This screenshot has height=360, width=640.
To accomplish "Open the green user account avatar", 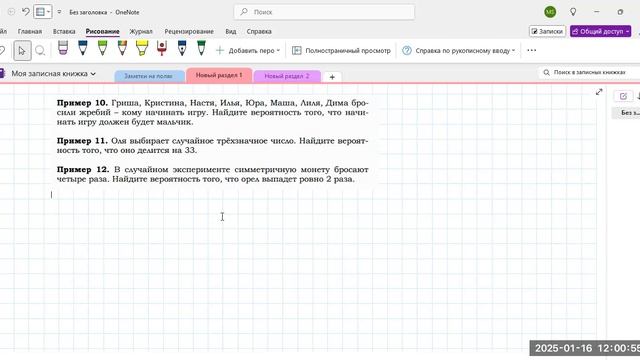I will [550, 12].
